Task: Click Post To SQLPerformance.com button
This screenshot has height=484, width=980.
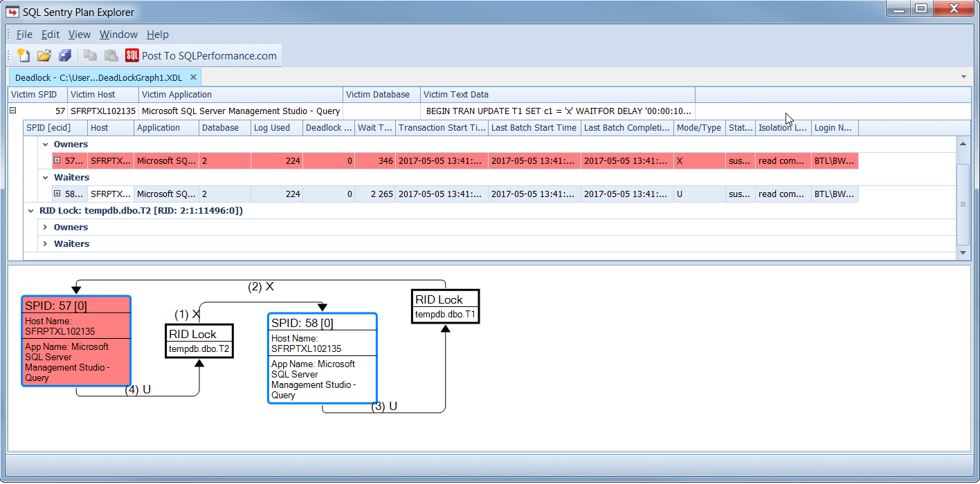Action: pyautogui.click(x=201, y=55)
